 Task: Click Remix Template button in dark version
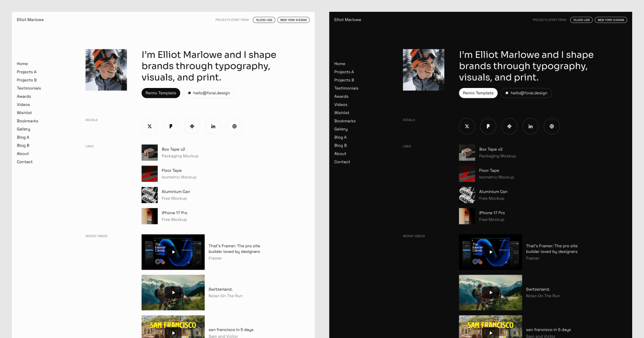coord(478,93)
